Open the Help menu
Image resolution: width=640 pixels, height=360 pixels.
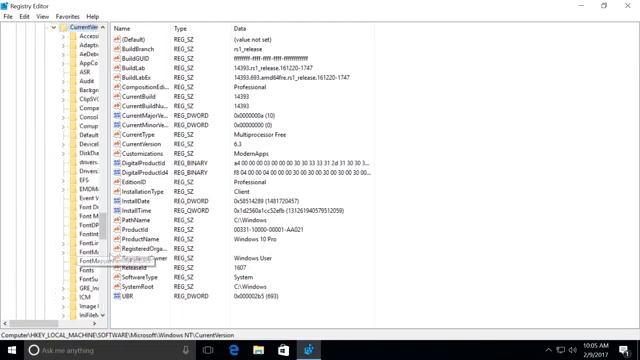pos(93,17)
